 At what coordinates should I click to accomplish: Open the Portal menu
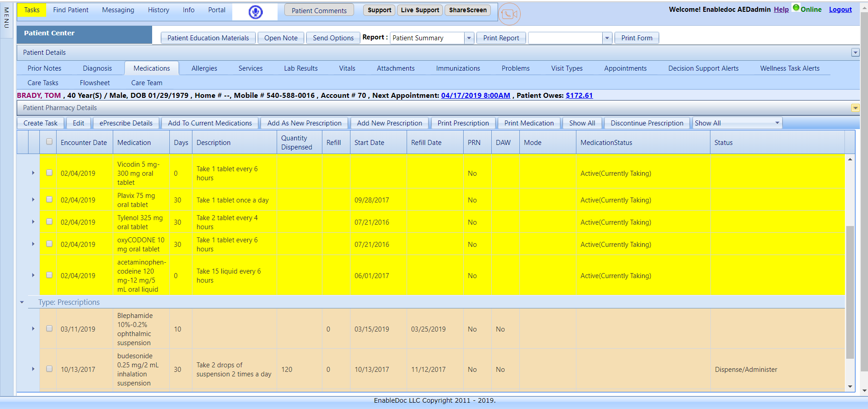217,10
